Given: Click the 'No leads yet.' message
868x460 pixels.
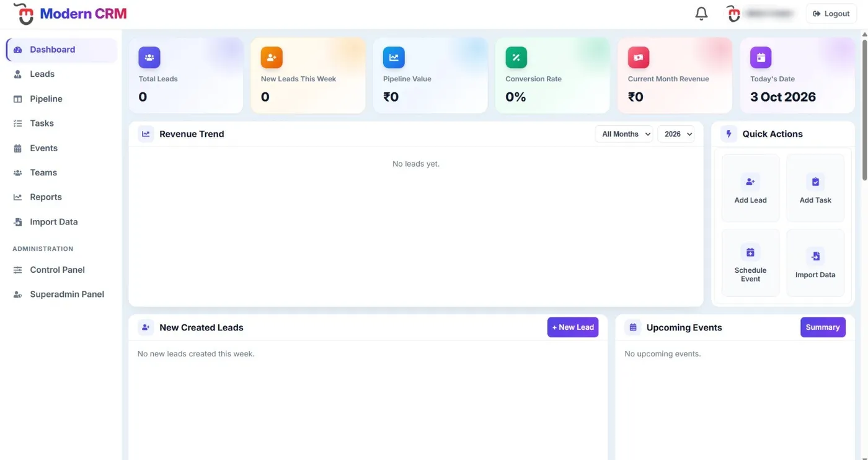Looking at the screenshot, I should click(x=416, y=164).
